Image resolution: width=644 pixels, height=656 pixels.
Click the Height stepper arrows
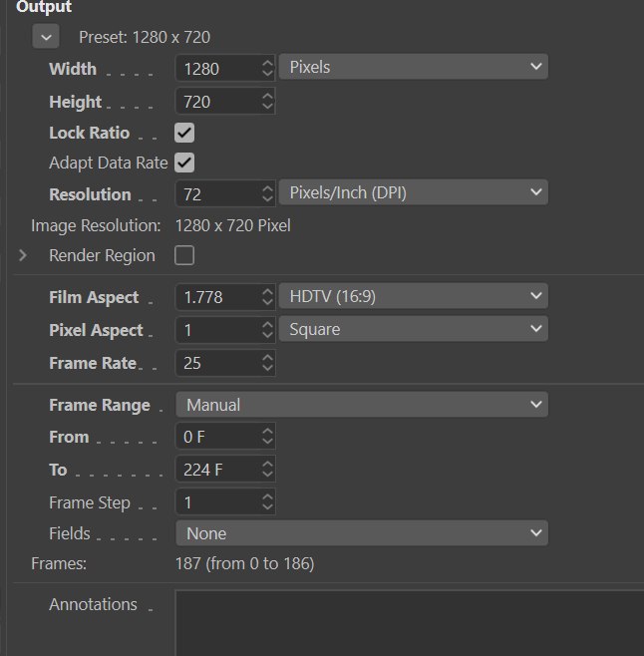(267, 102)
